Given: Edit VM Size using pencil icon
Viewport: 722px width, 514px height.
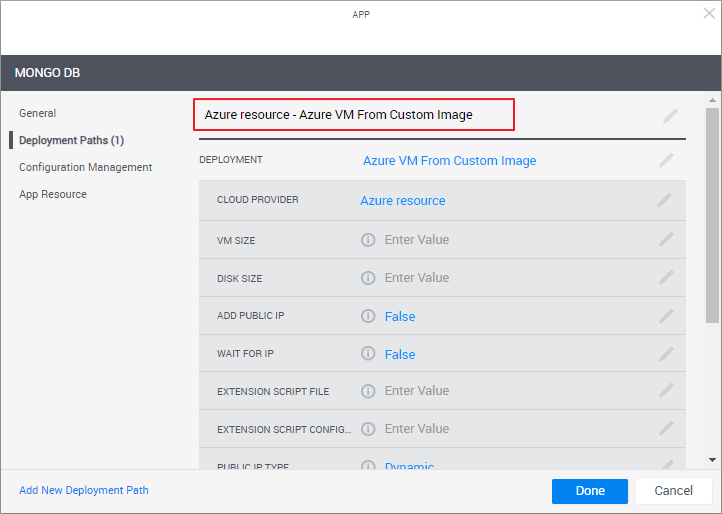Looking at the screenshot, I should [x=665, y=239].
